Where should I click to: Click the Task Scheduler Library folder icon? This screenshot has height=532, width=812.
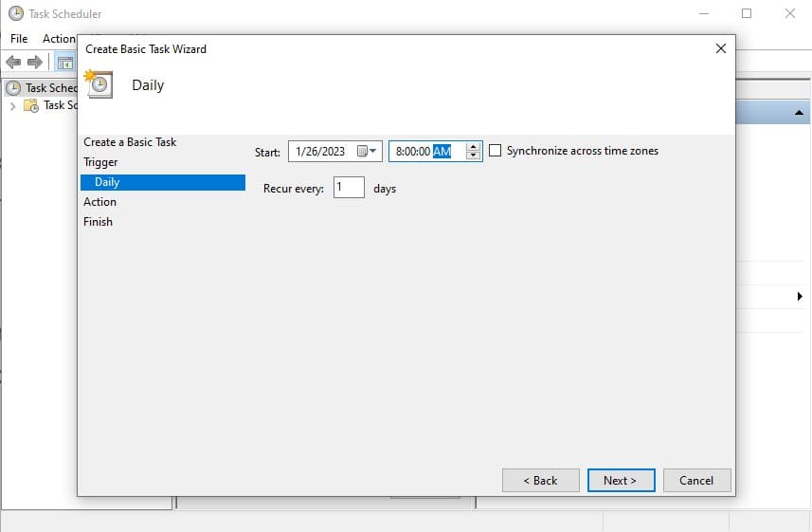[x=31, y=106]
